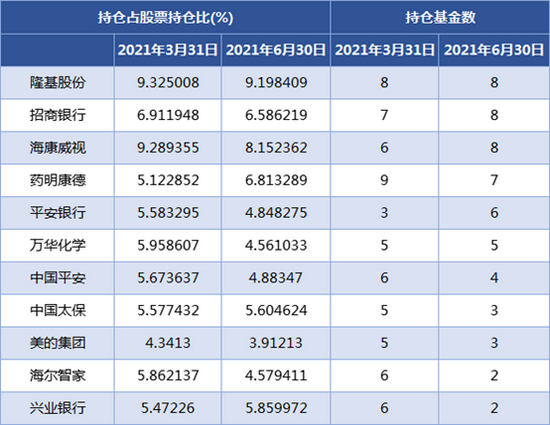Click 招商银行 March fund count 7
This screenshot has height=425, width=550.
tap(384, 115)
